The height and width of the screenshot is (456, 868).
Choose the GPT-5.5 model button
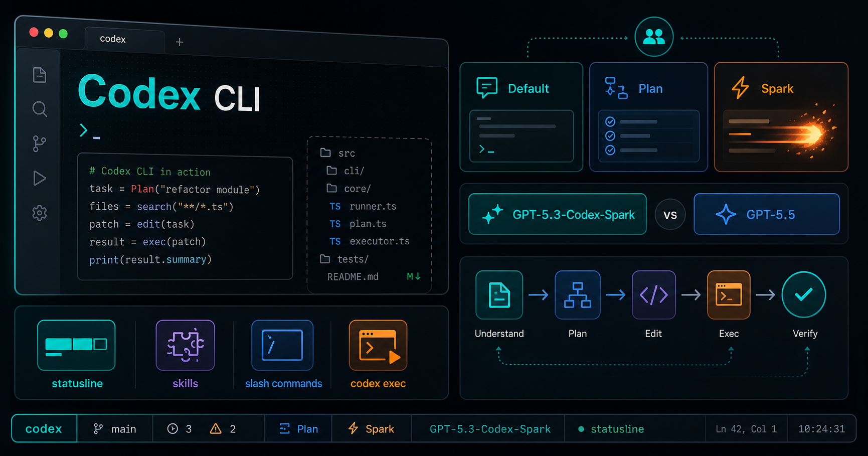click(x=766, y=214)
